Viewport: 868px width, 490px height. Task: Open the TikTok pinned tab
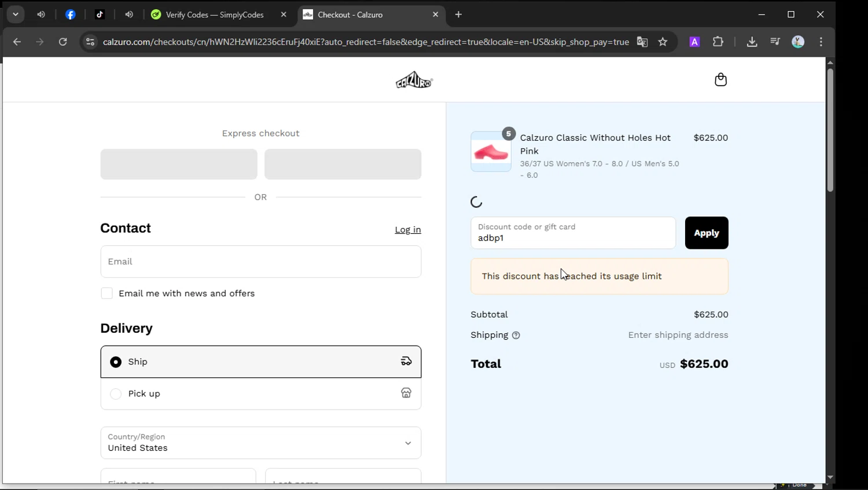100,14
